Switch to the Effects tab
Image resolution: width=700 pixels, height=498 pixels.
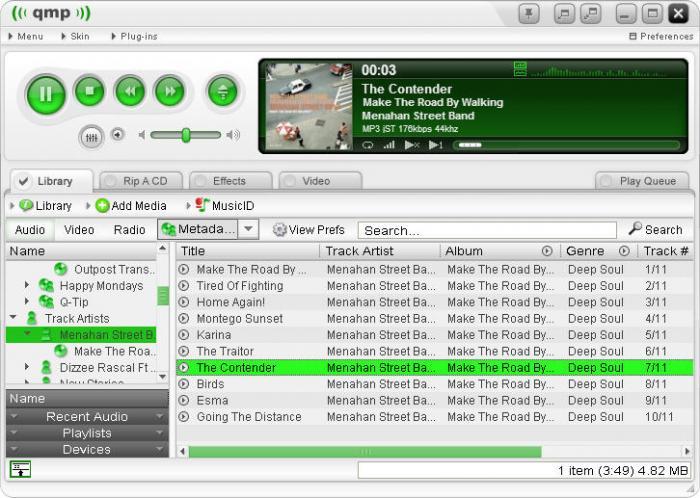coord(230,181)
